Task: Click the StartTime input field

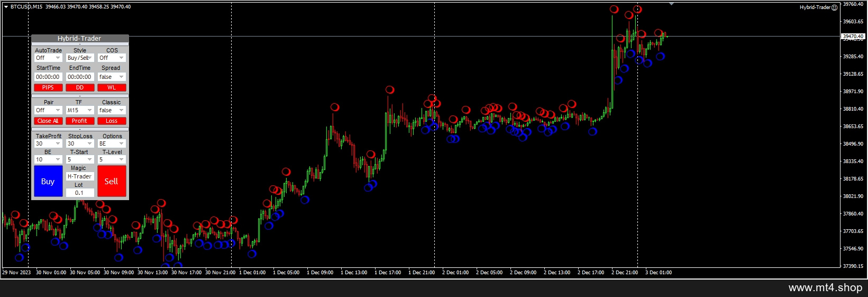Action: pos(48,77)
